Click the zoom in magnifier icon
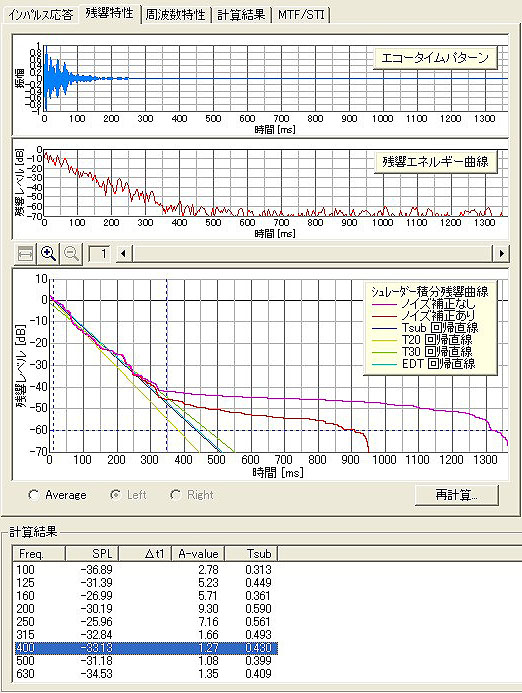The width and height of the screenshot is (522, 693). click(48, 254)
